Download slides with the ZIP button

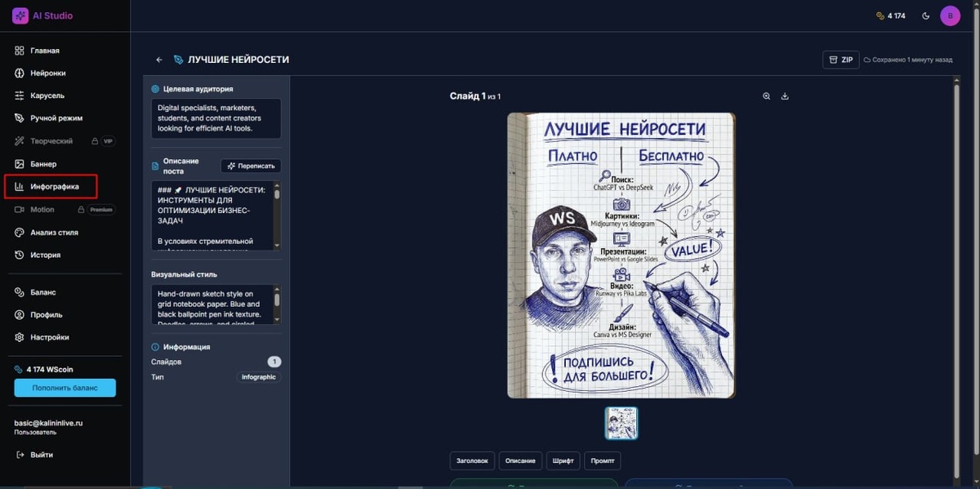click(x=841, y=60)
